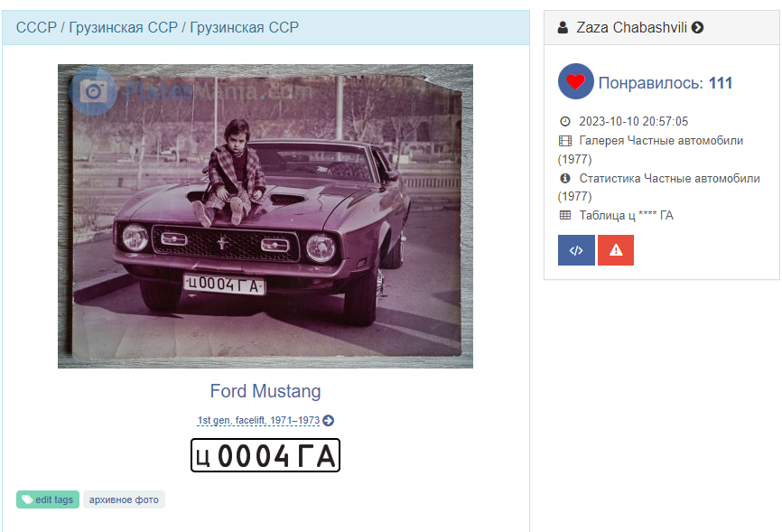Select the архивное фото tag
This screenshot has height=532, width=782.
pos(124,499)
